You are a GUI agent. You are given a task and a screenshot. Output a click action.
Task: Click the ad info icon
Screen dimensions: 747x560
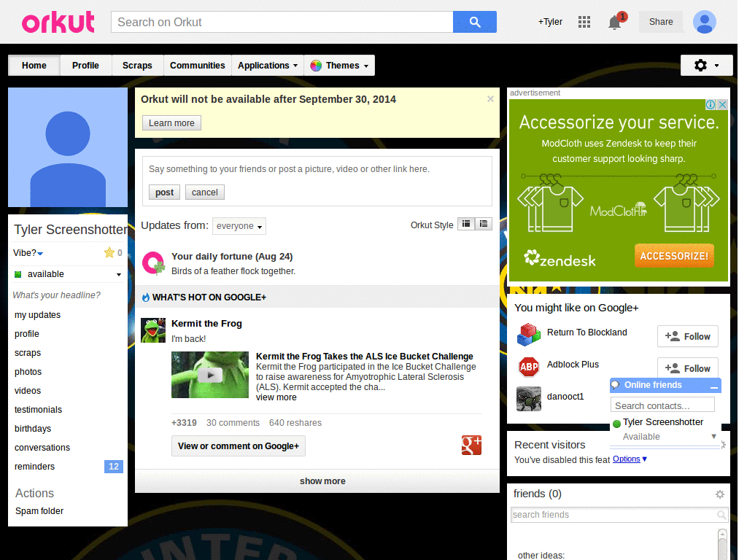711,105
